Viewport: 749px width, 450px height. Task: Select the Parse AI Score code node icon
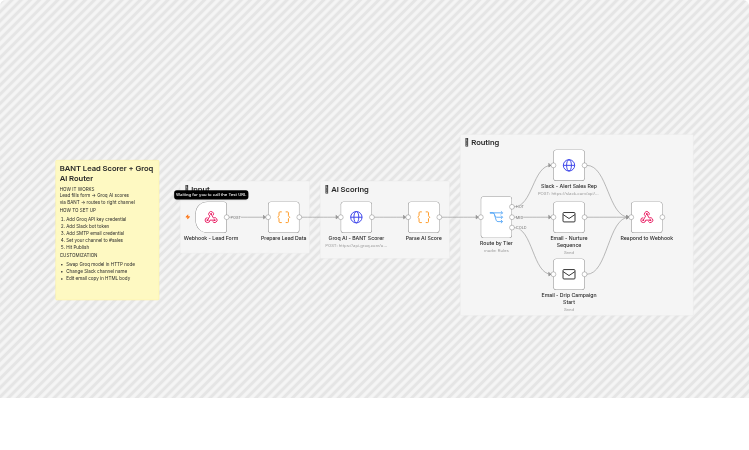[x=424, y=217]
